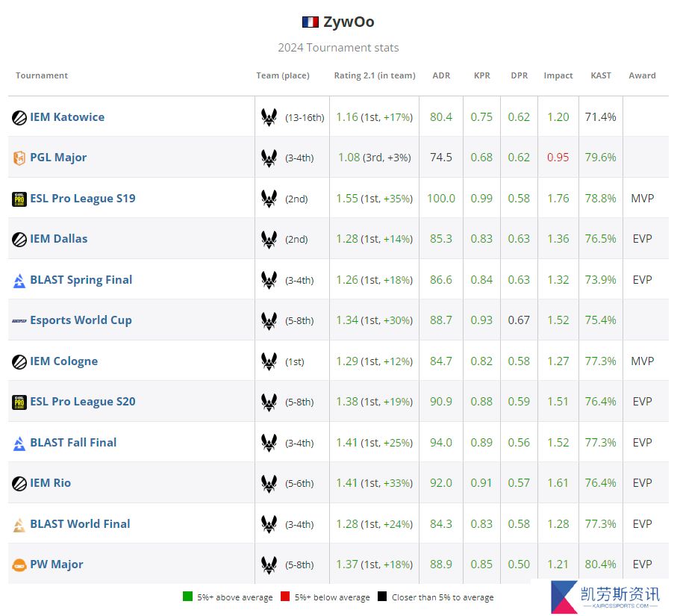This screenshot has height=616, width=680.
Task: Click the Vitality team logo in PW Major row
Action: pyautogui.click(x=269, y=564)
